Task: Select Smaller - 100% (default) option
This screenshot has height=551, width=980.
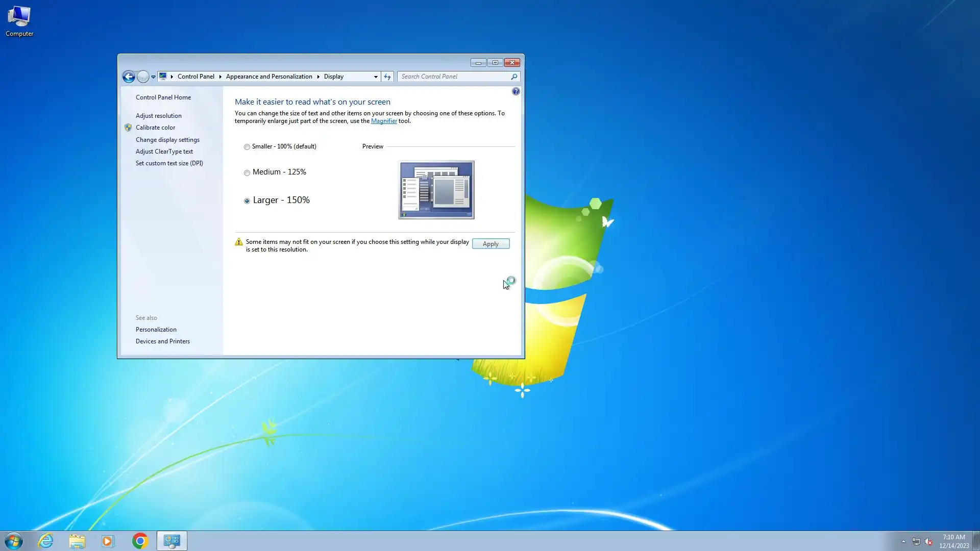Action: click(247, 147)
